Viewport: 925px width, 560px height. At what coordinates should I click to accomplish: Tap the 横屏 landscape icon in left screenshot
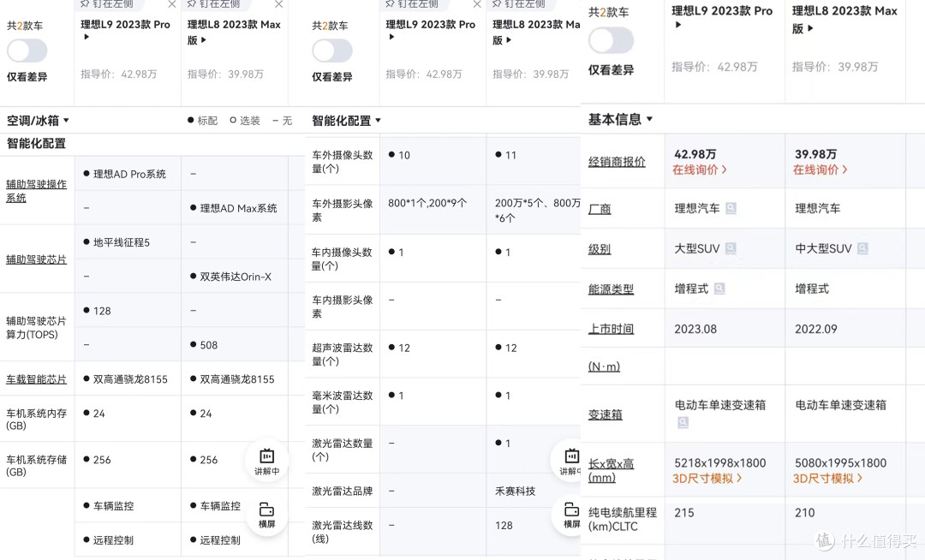[x=266, y=515]
